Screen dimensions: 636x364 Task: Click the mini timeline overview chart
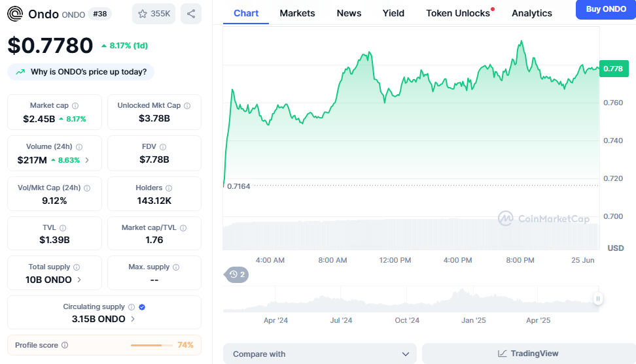click(x=410, y=299)
